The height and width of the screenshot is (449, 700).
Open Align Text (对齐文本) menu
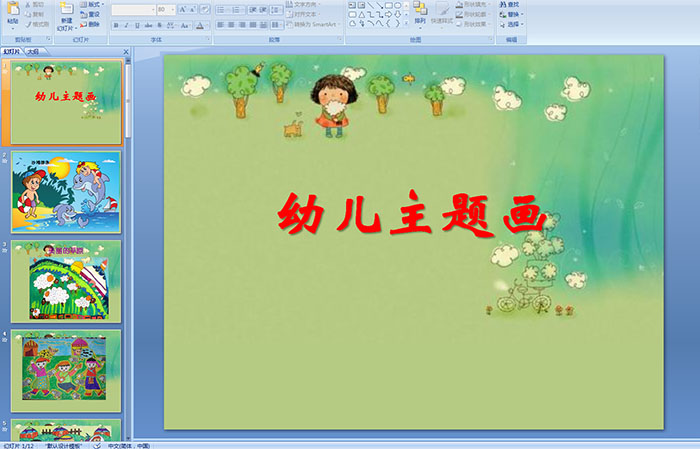pos(303,14)
